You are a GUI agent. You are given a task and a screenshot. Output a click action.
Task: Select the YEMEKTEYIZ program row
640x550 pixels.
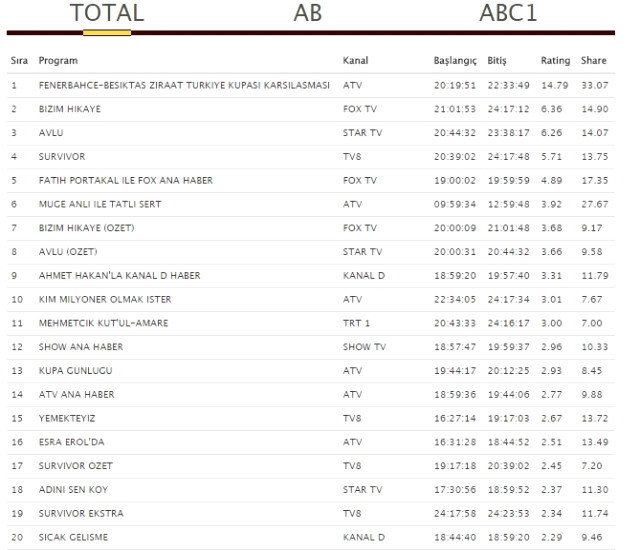pyautogui.click(x=311, y=418)
